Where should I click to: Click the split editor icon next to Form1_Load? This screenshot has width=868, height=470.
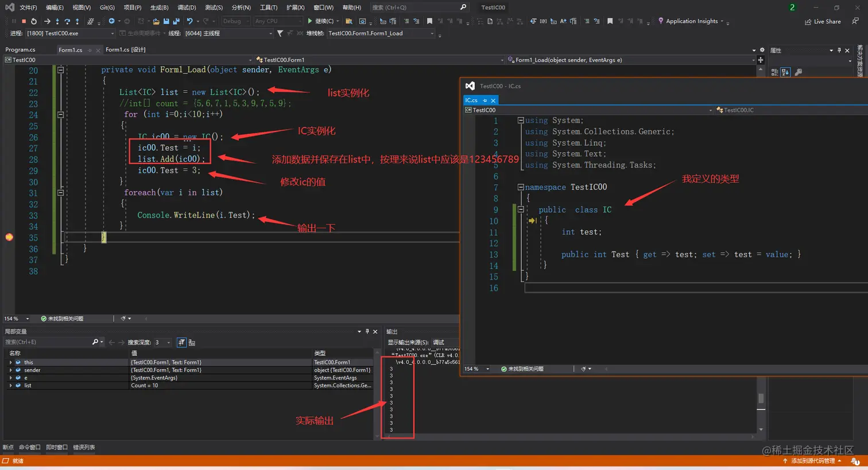point(761,60)
